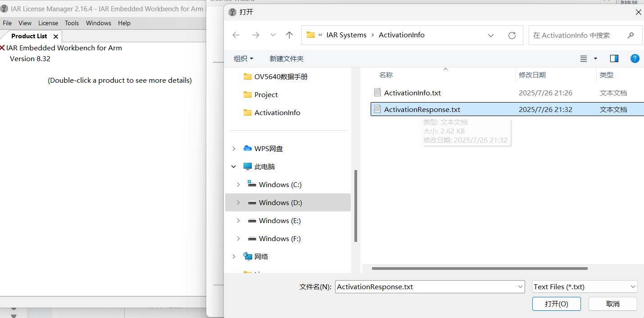Click the navigation pane vertical scrollbar
The width and height of the screenshot is (644, 318).
(356, 206)
